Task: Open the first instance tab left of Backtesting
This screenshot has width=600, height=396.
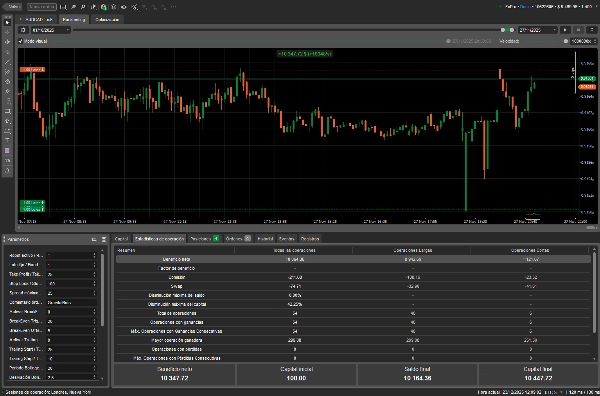Action: 37,20
